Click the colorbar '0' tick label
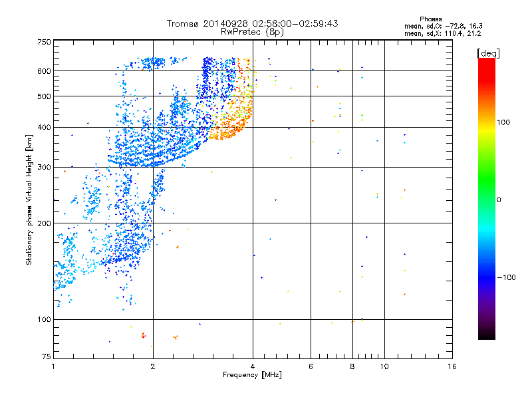This screenshot has height=399, width=532. point(499,200)
